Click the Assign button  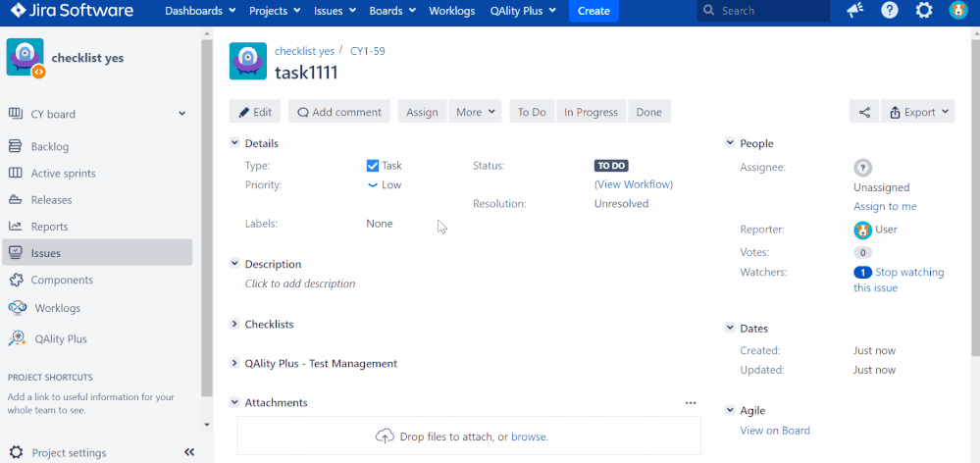(422, 112)
